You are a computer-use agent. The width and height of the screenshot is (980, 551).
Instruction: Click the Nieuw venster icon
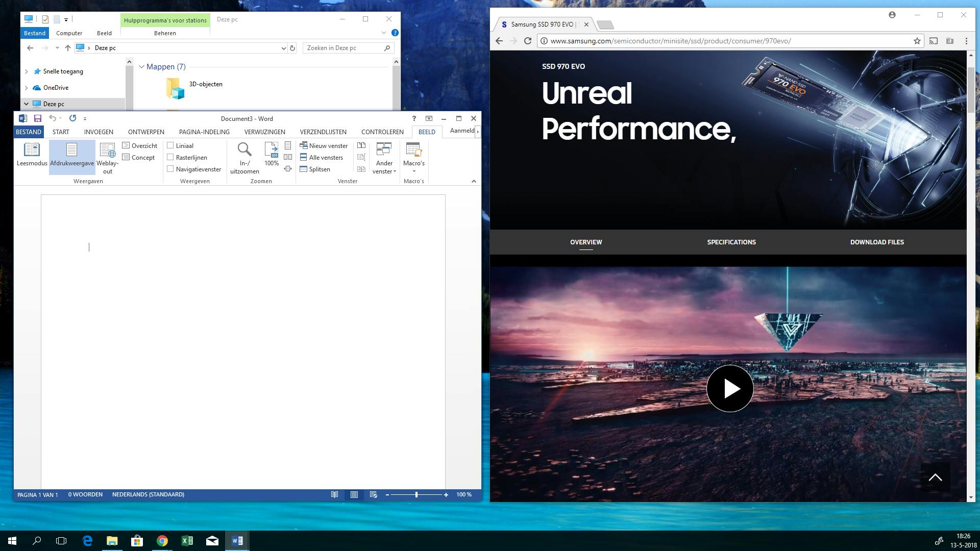click(304, 145)
